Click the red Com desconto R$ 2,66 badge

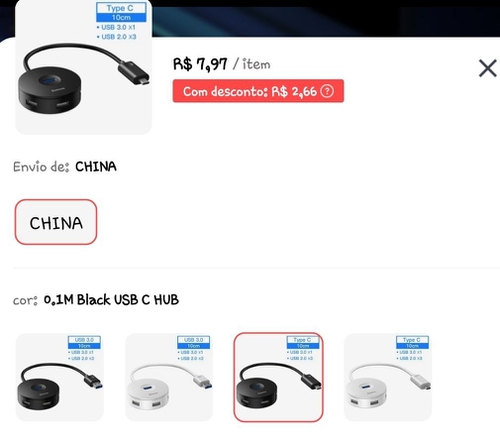point(258,91)
